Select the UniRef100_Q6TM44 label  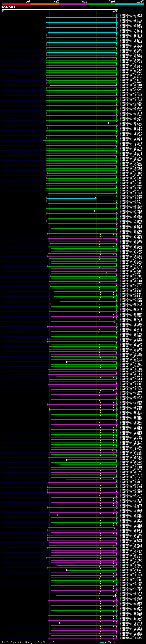click(131, 63)
